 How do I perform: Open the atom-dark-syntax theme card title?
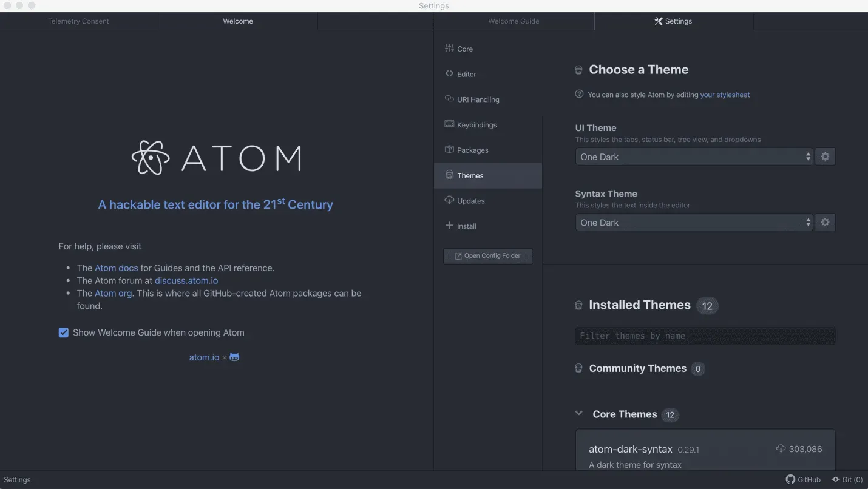[x=631, y=450]
